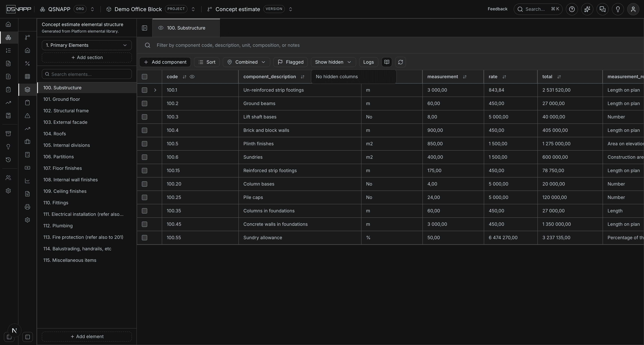Select the 100. Substructure tab
Screen dimensions: 644x345
186,28
